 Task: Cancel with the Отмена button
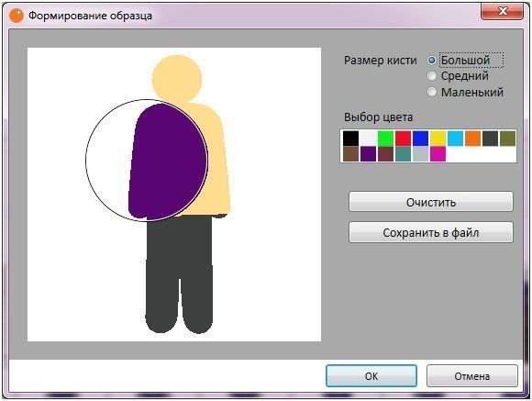pos(472,376)
